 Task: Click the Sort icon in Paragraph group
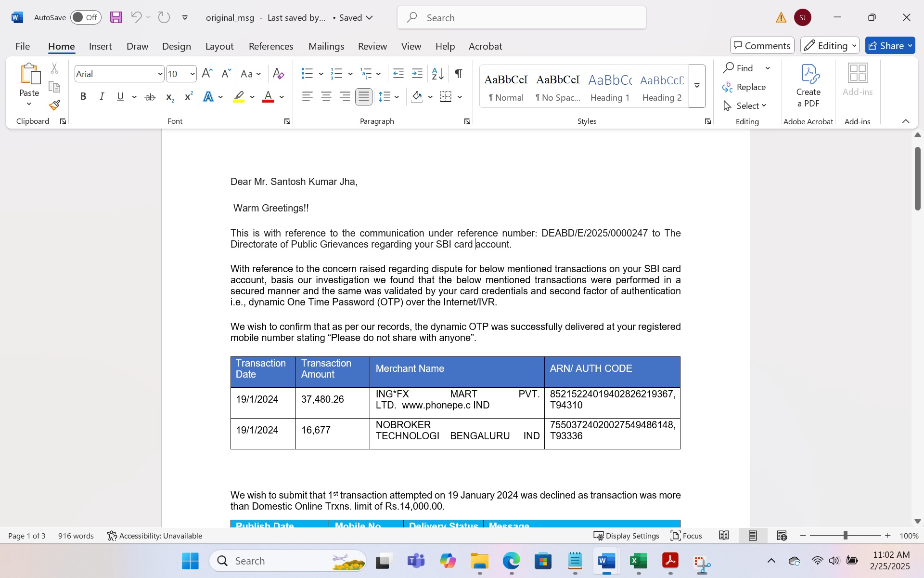[438, 74]
